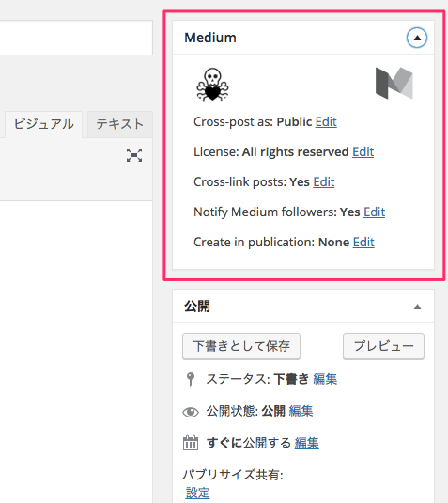
Task: Click the プレビュー button
Action: pyautogui.click(x=383, y=346)
